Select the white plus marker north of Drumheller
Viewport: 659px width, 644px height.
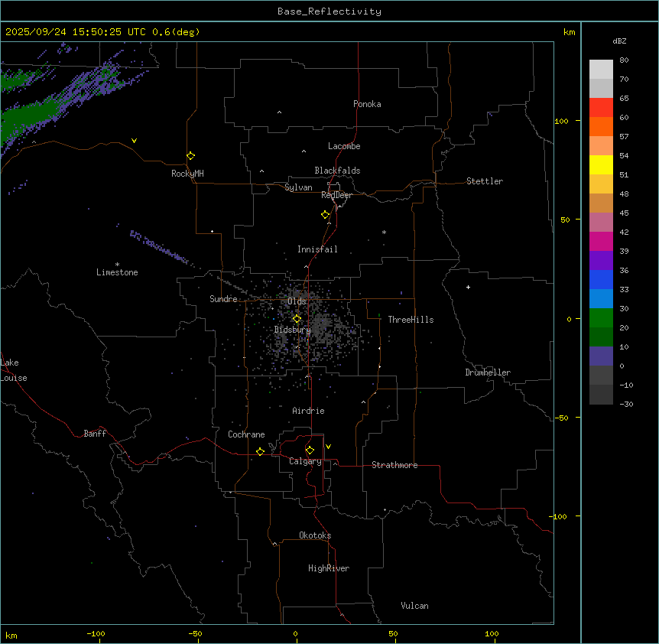pos(468,287)
